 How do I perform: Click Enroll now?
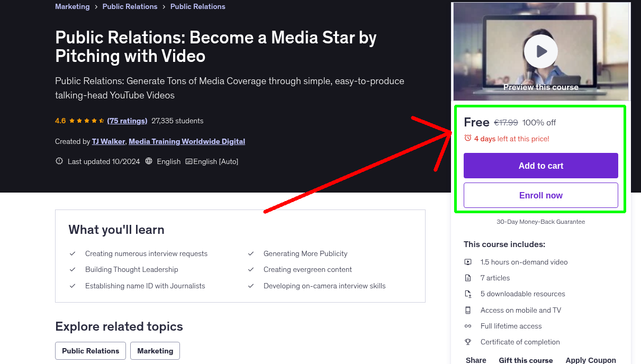(x=540, y=195)
